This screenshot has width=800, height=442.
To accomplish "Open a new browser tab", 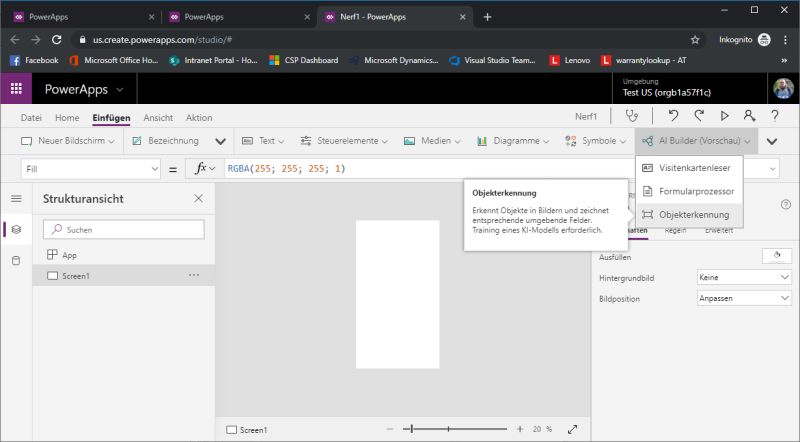I will 487,17.
